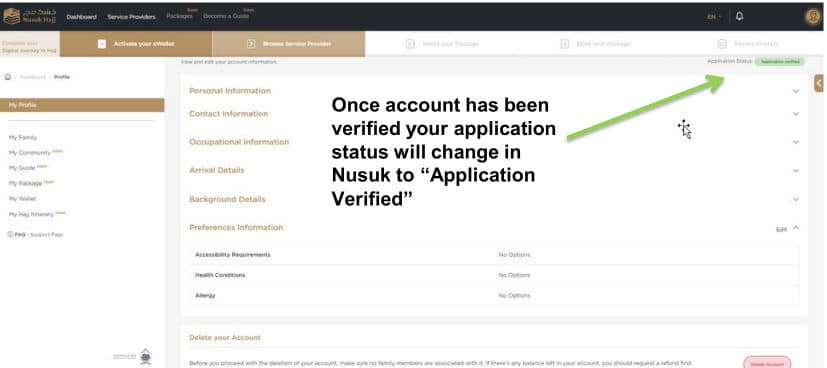Click the Review Itinerary step icon

tap(722, 44)
